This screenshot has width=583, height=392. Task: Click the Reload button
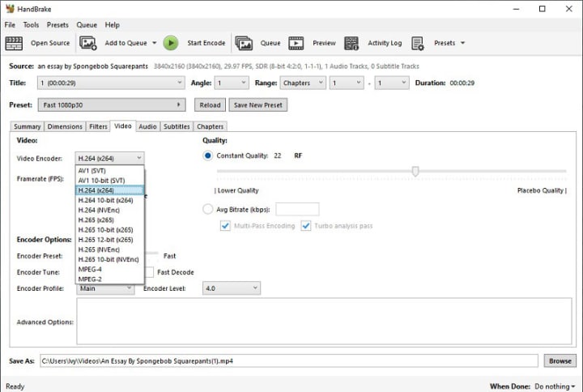[x=210, y=104]
